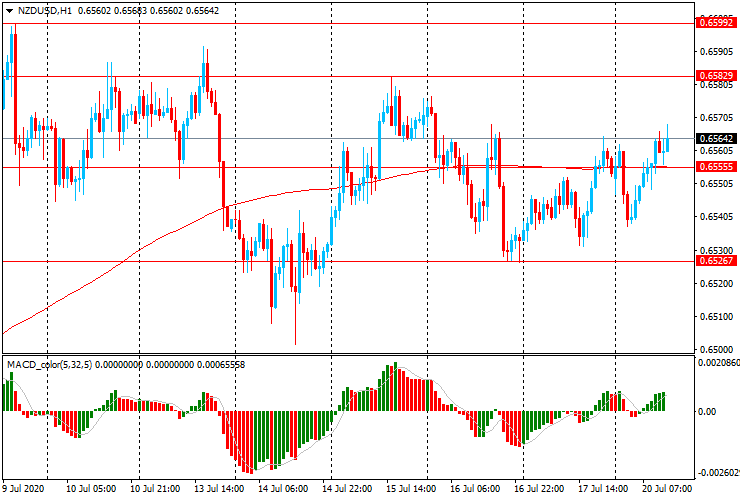Screen dimensions: 740x500
Task: Click the 0.65700 price scale value
Action: coord(716,118)
